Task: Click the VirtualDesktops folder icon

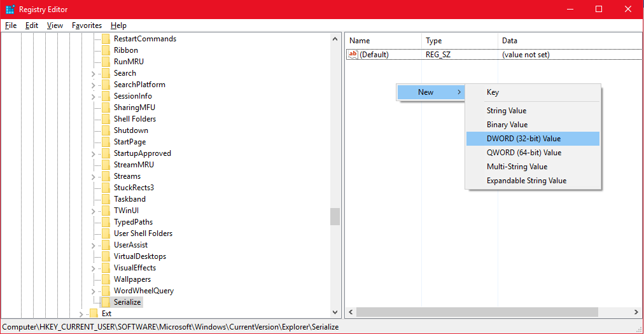Action: pyautogui.click(x=106, y=256)
